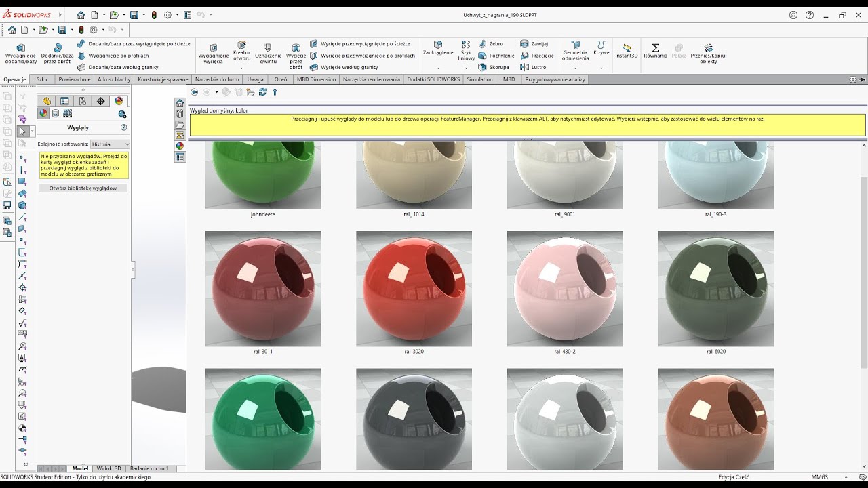Pick the ral_480-2 pink appearance thumbnail
The image size is (868, 488).
pos(565,289)
